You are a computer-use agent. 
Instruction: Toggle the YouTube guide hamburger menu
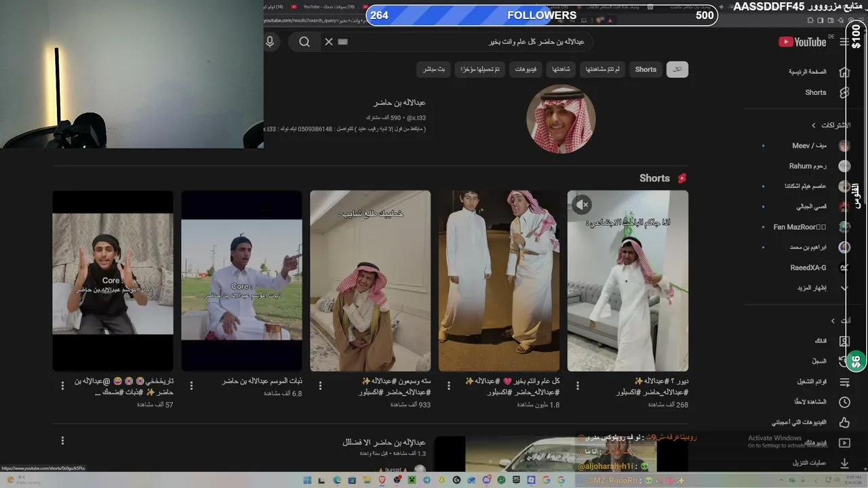click(x=844, y=42)
